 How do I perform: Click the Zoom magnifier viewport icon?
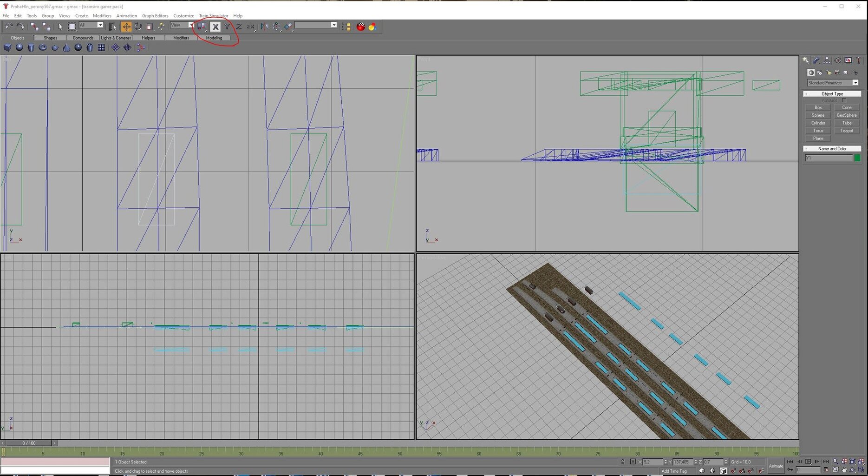click(835, 462)
